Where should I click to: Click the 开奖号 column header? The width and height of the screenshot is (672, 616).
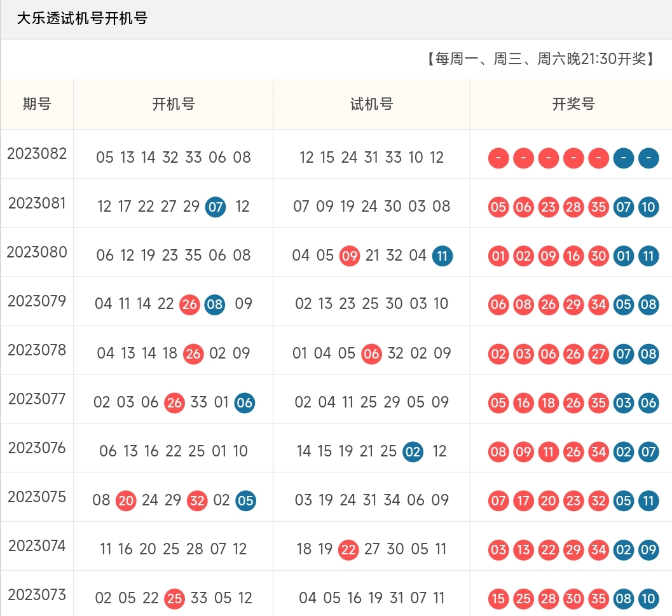573,104
